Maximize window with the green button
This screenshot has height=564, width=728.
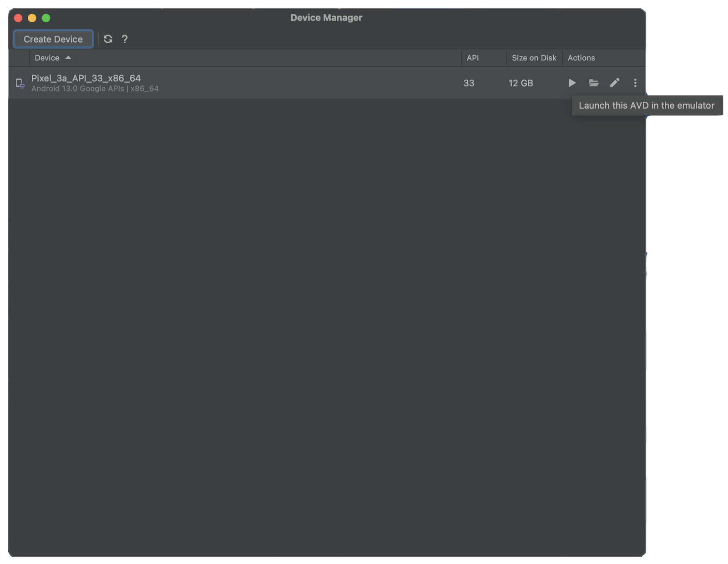pos(46,18)
